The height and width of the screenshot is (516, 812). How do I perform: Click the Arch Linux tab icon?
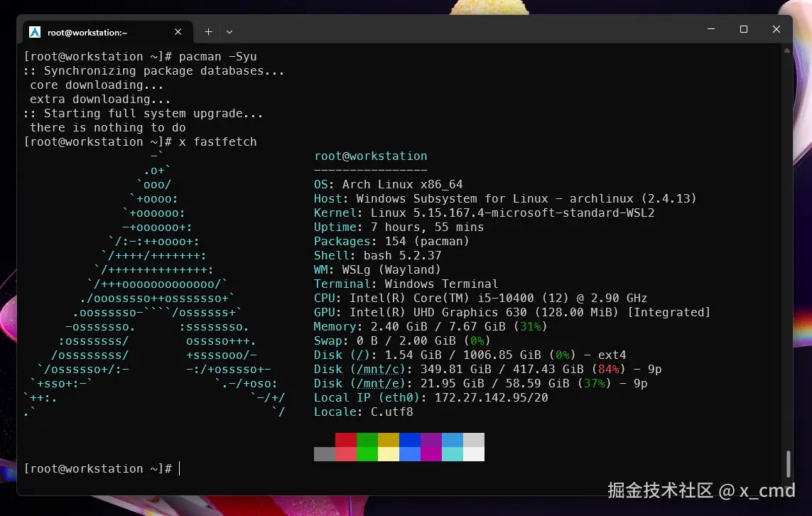35,32
